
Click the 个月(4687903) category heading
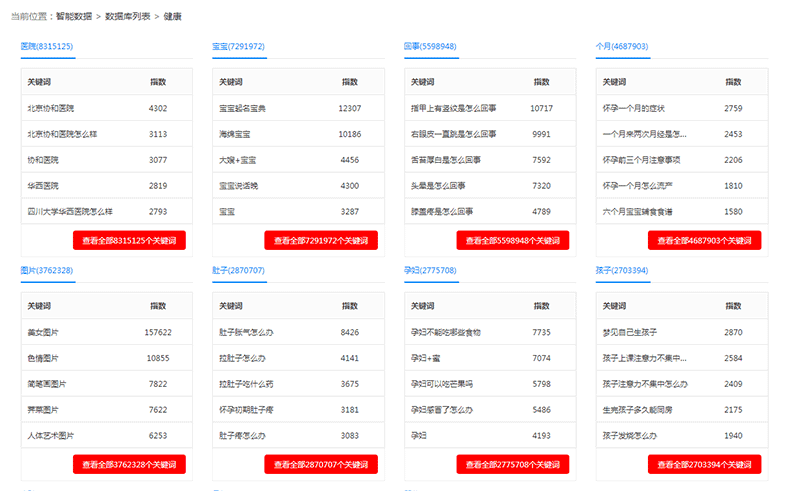pos(622,46)
